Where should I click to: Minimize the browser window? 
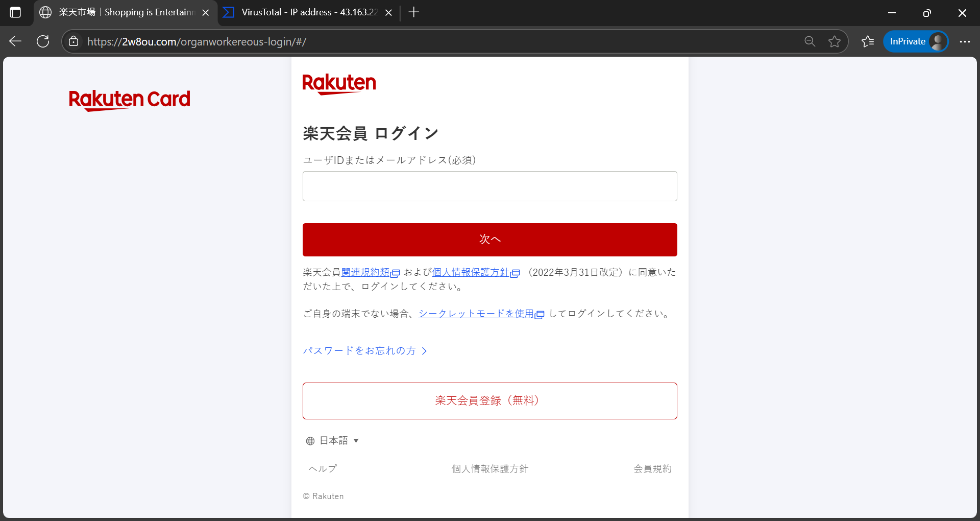coord(892,12)
